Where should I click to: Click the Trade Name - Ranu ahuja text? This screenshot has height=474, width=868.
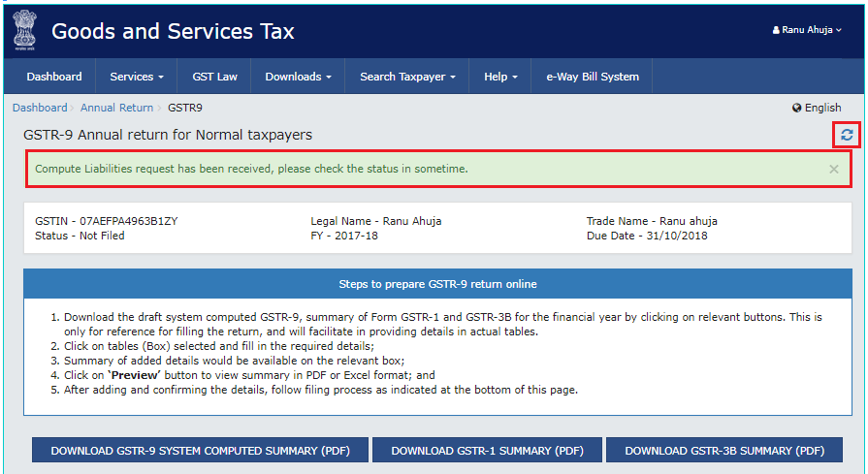pos(652,221)
